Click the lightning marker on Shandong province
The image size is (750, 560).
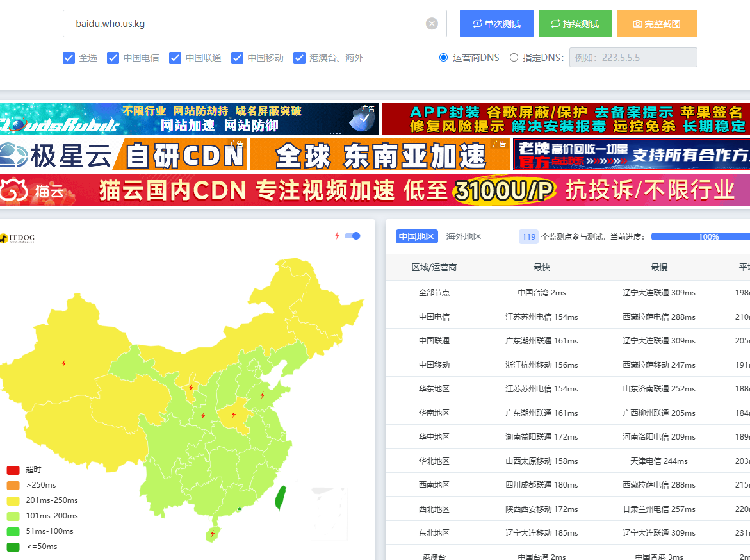point(262,395)
